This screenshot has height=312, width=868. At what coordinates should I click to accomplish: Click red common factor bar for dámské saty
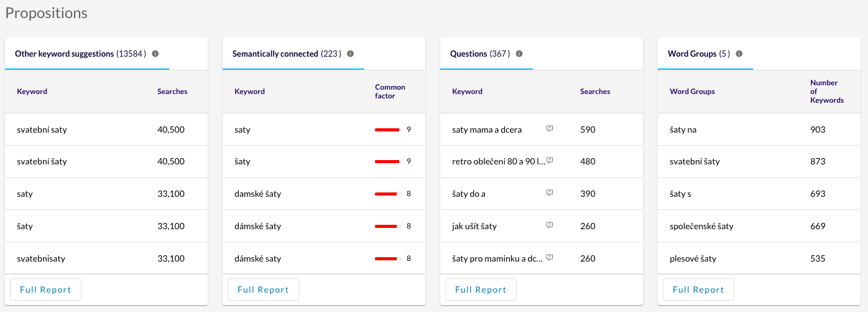[x=386, y=258]
